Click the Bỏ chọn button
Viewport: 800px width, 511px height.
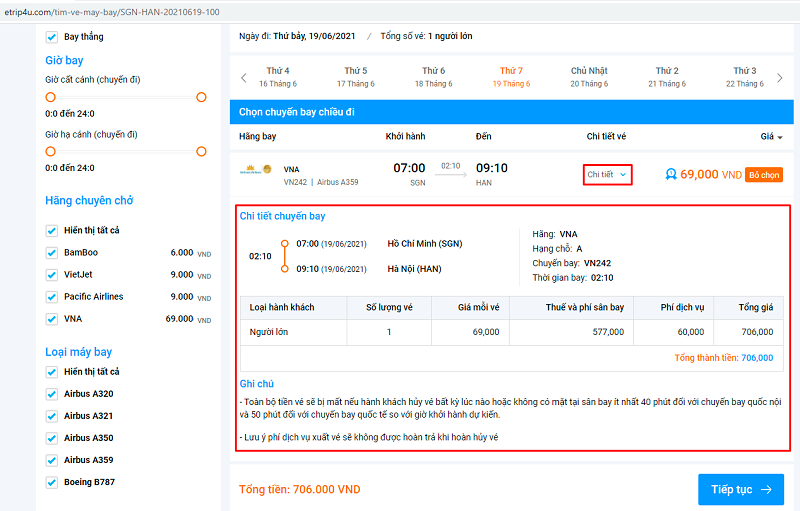764,175
